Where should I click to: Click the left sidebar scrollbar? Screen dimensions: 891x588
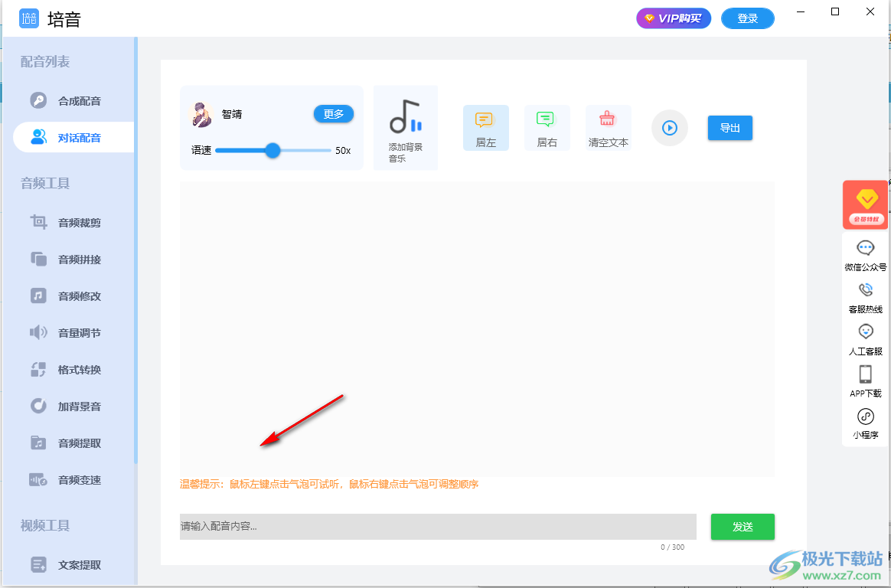click(x=135, y=250)
